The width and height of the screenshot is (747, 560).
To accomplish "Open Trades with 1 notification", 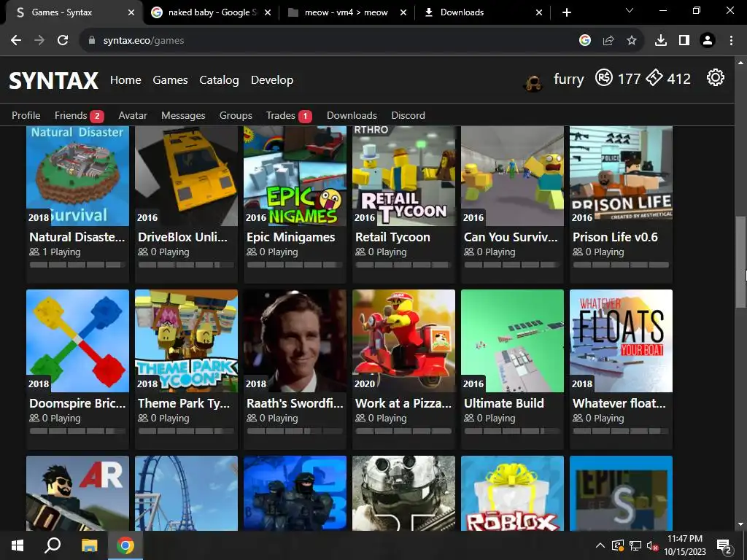I will [x=289, y=116].
